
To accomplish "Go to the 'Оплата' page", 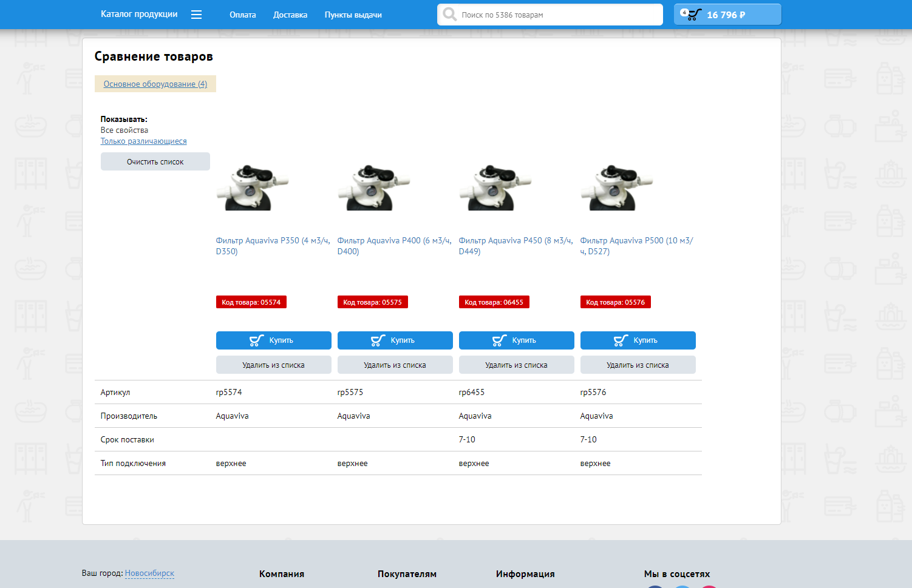I will click(x=242, y=15).
